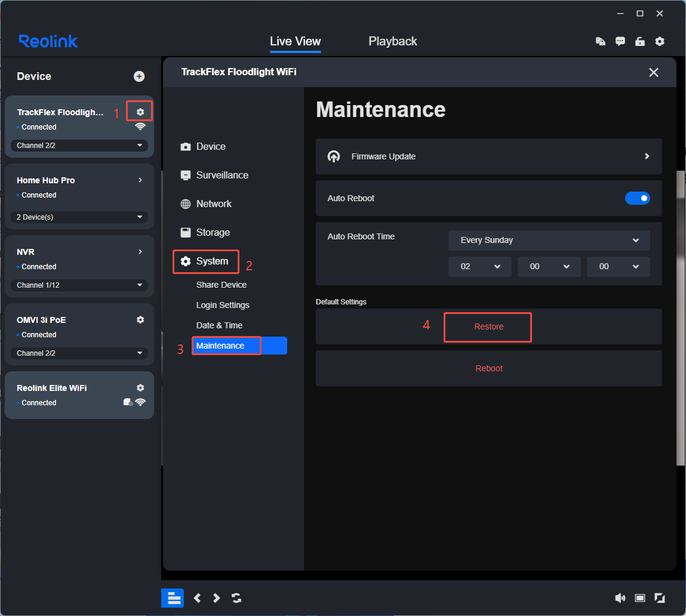This screenshot has height=616, width=686.
Task: Switch to the Playback tab
Action: pyautogui.click(x=392, y=42)
